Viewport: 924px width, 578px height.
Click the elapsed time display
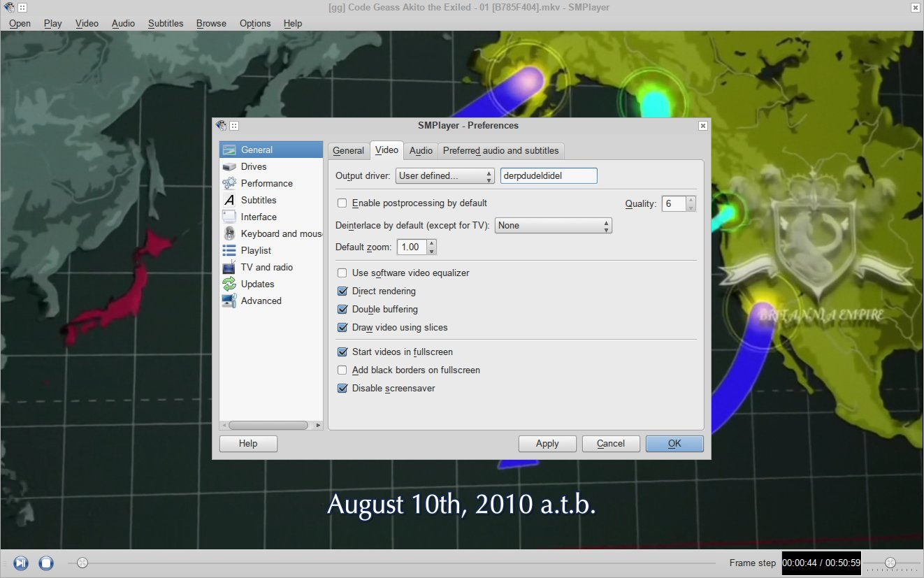click(821, 563)
